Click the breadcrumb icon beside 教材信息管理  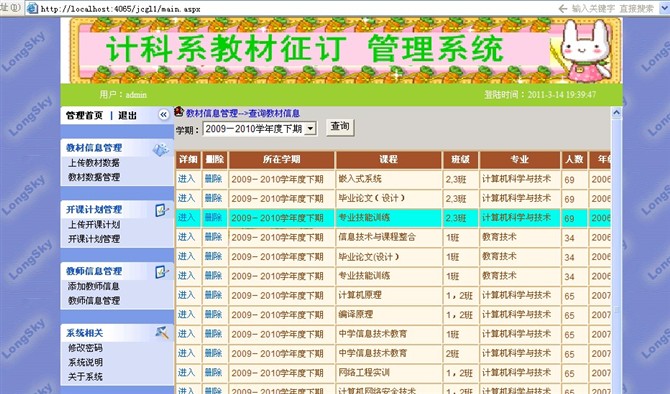(x=179, y=112)
